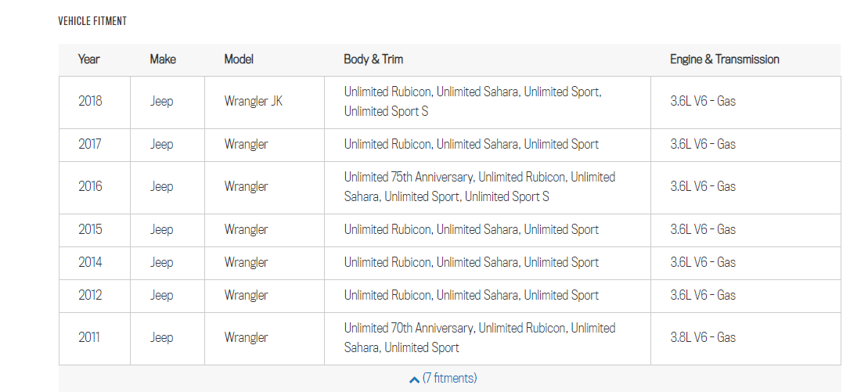Click the Year column header

pyautogui.click(x=89, y=59)
